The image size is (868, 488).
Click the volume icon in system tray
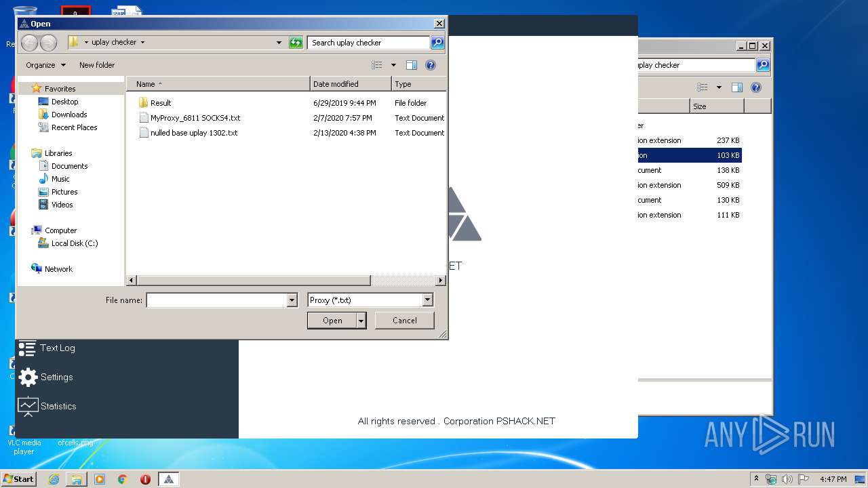pyautogui.click(x=787, y=479)
